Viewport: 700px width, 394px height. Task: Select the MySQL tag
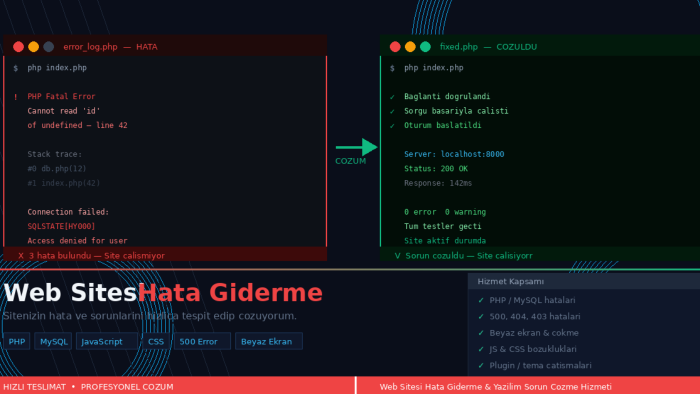[x=53, y=341]
